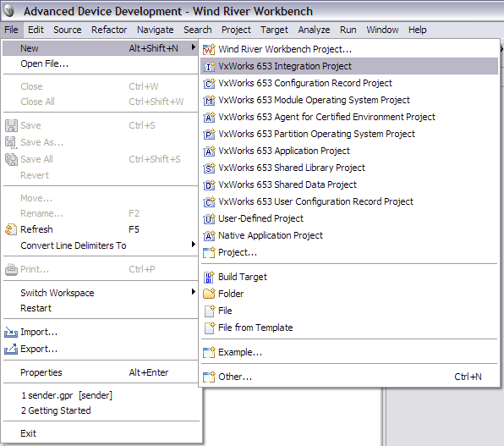
Task: Click the Workbench application icon in title bar
Action: (x=9, y=11)
